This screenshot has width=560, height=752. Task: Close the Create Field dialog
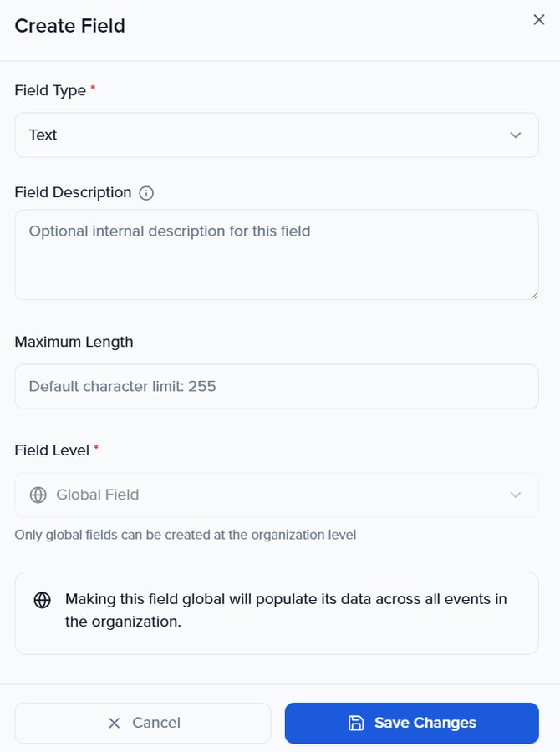coord(539,20)
